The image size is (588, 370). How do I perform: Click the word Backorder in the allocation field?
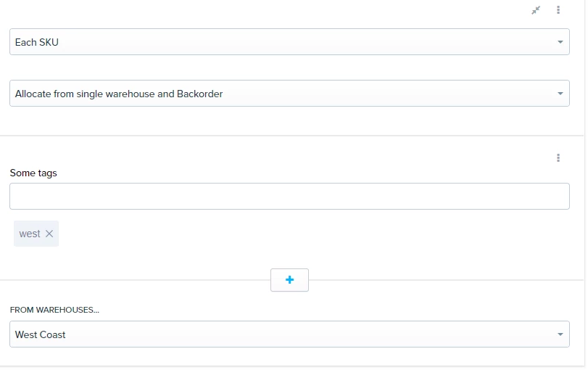pos(200,94)
